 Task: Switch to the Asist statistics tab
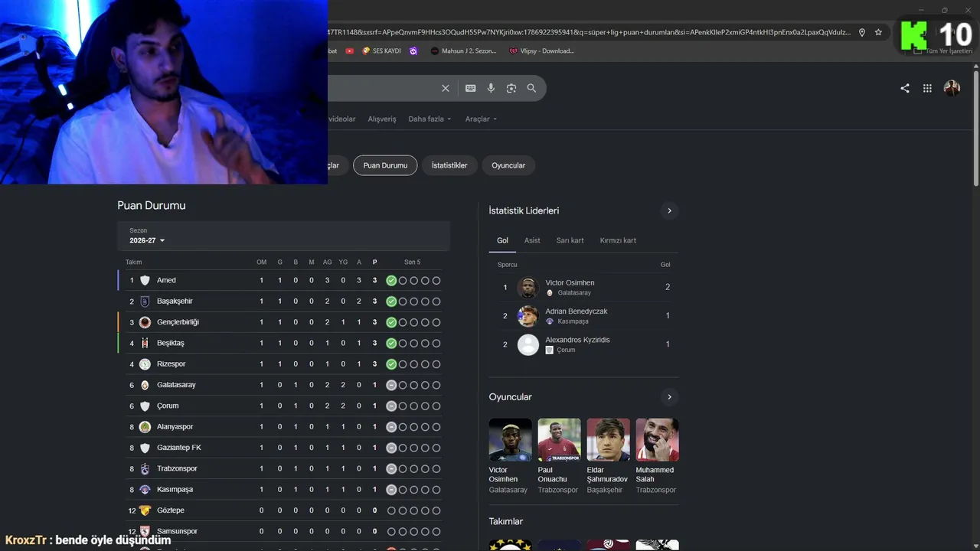(x=532, y=240)
